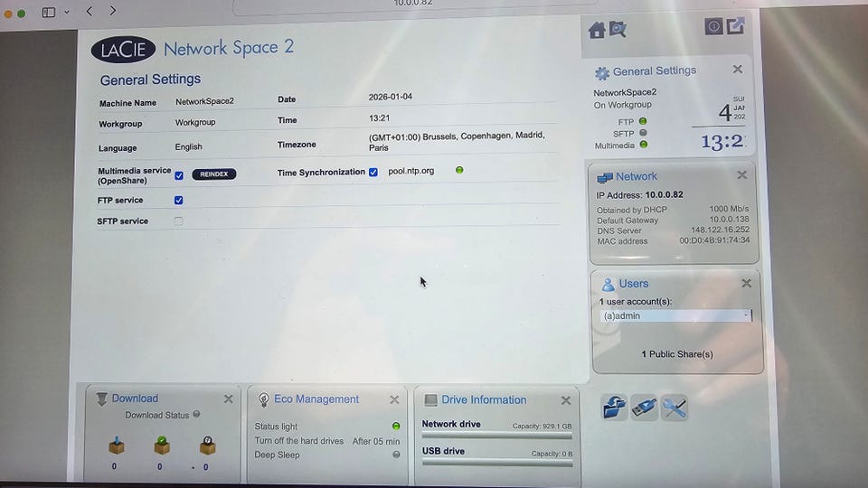Viewport: 868px width, 488px height.
Task: Close the Users widget
Action: point(746,283)
